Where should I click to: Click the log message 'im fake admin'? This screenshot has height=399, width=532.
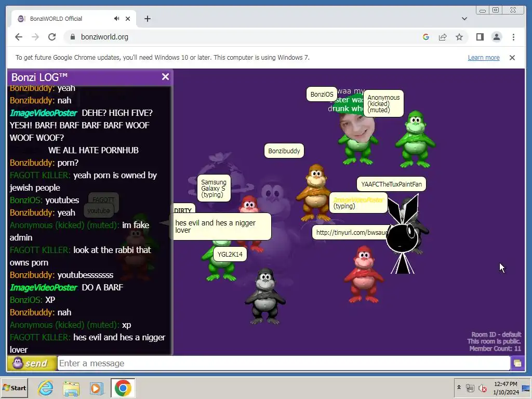click(79, 231)
